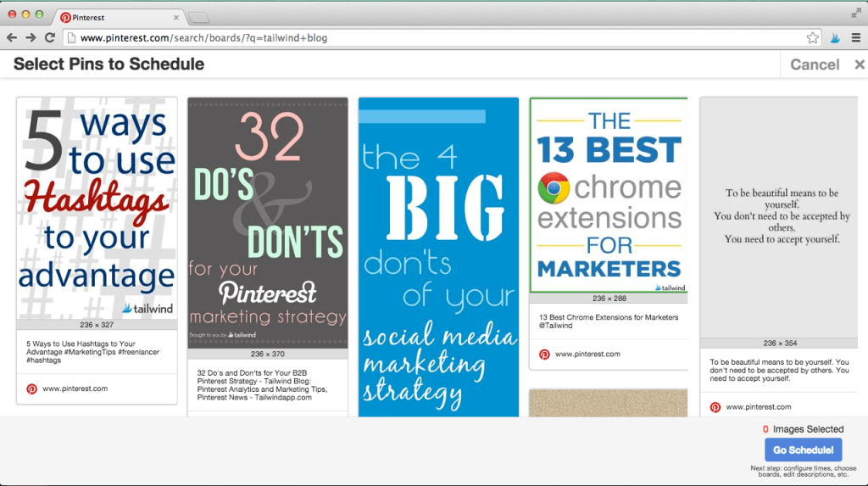868x486 pixels.
Task: Select the 4 BIG don'ts pin
Action: tap(438, 257)
